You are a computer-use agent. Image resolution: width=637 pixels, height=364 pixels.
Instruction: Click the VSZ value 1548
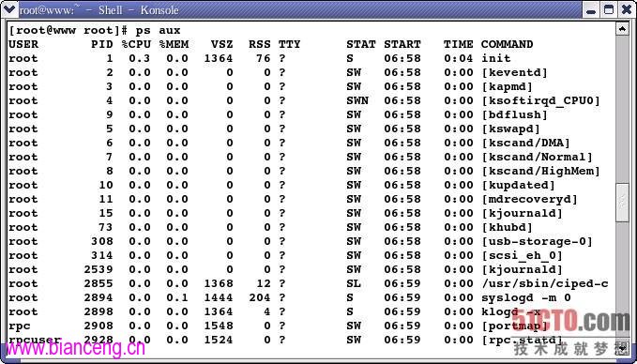click(219, 326)
